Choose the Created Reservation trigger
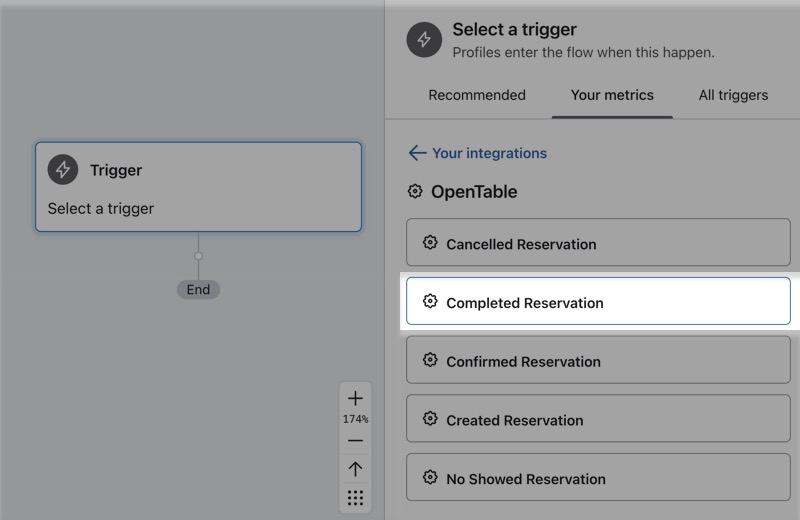Viewport: 800px width, 520px height. coord(598,420)
